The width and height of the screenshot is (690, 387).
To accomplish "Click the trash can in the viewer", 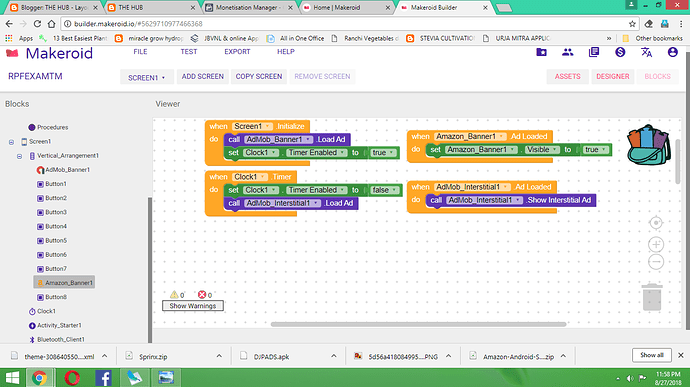I will 652,297.
